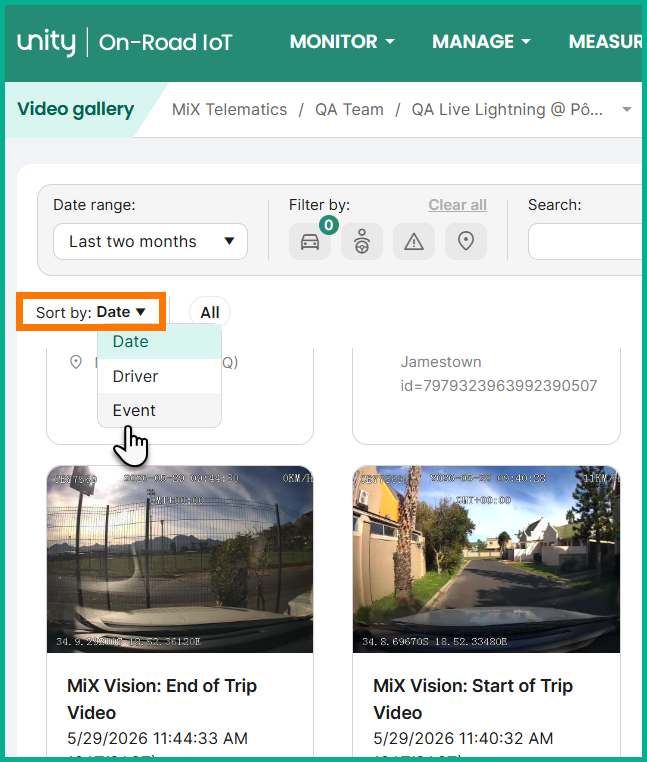The image size is (647, 762).
Task: Click MiX Vision: End of Trip Video title
Action: click(162, 699)
